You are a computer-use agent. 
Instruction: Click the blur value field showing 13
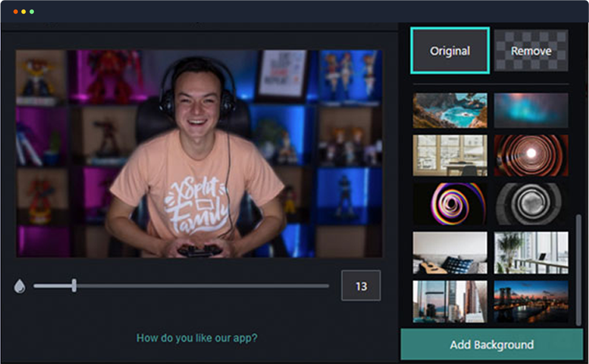pos(361,286)
